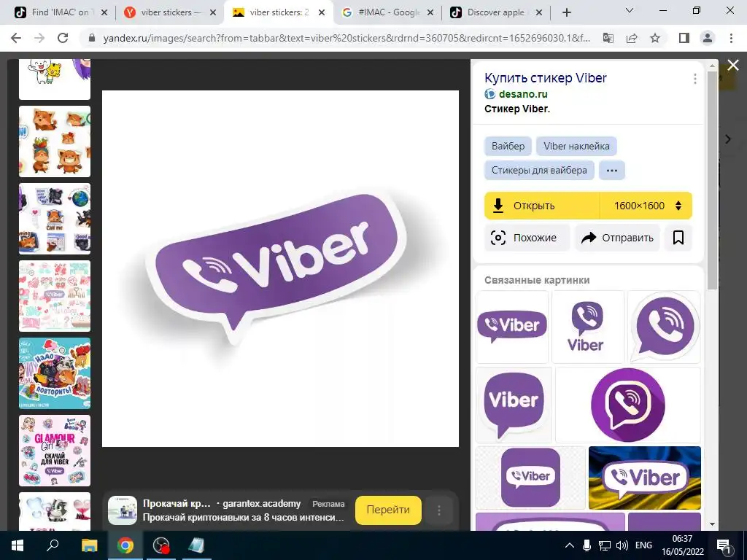This screenshot has height=560, width=747.
Task: Open the notepad app in taskbar
Action: 196,545
